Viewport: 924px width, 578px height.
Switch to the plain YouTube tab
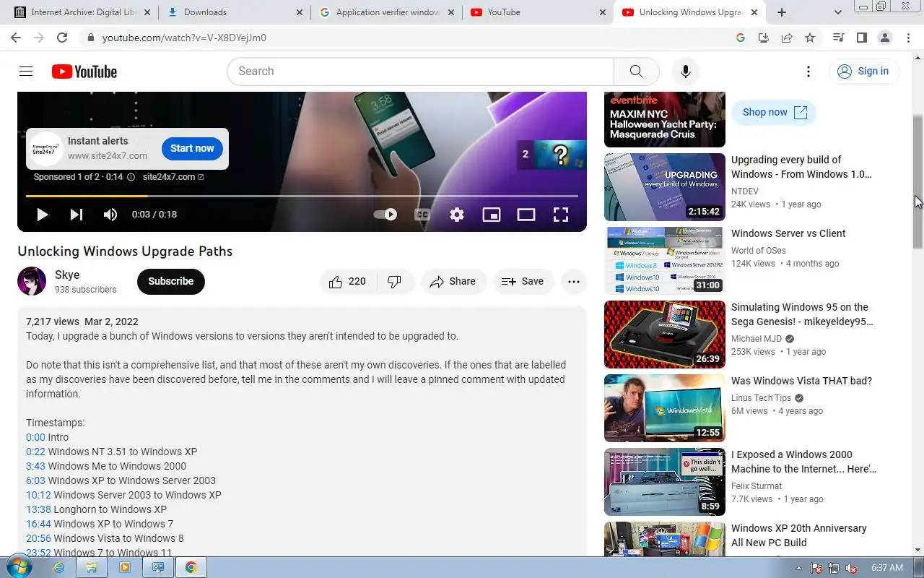pyautogui.click(x=538, y=12)
